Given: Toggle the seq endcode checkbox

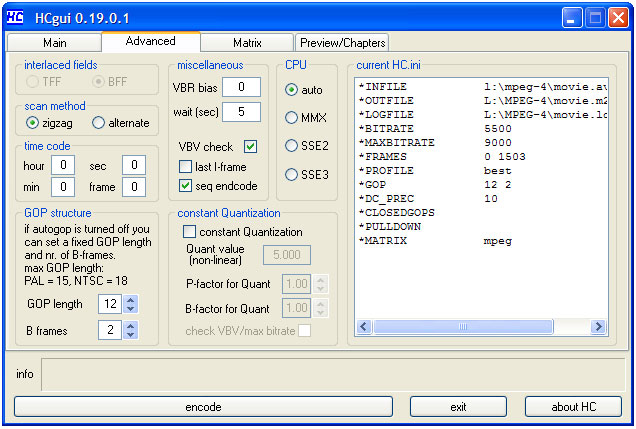Looking at the screenshot, I should click(x=185, y=186).
